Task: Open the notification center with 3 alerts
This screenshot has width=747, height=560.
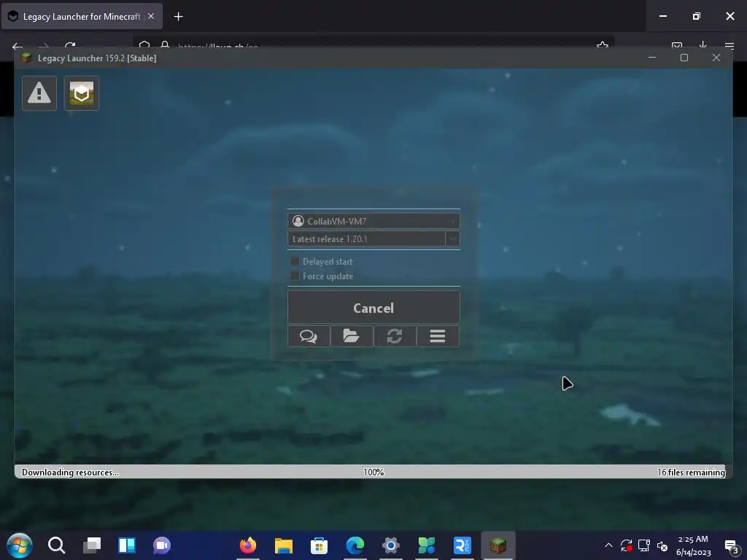Action: [732, 547]
